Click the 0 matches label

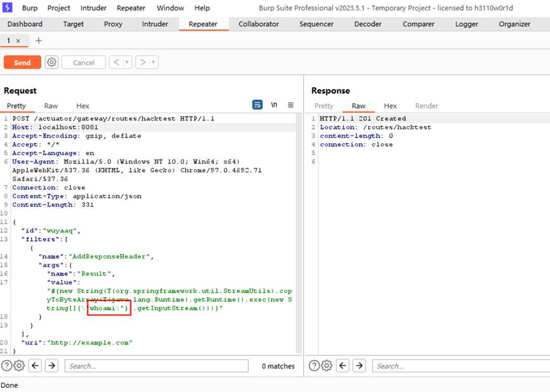click(x=278, y=366)
